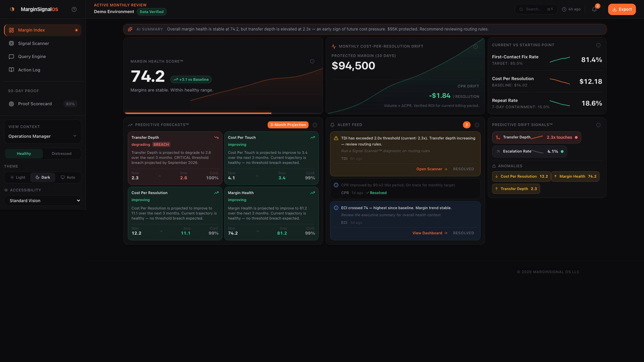The image size is (644, 362).
Task: Select the Signal Scanner icon in the sidebar
Action: (11, 43)
